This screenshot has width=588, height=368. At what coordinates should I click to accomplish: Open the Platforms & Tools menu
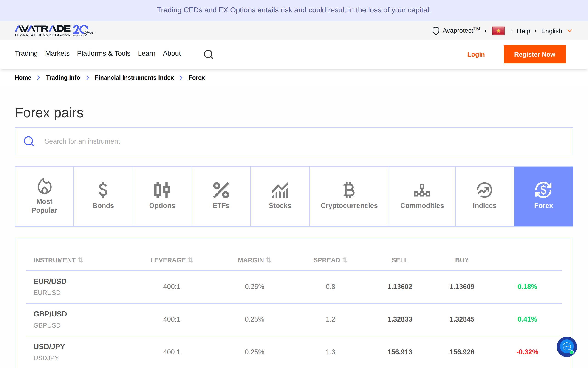pos(104,53)
